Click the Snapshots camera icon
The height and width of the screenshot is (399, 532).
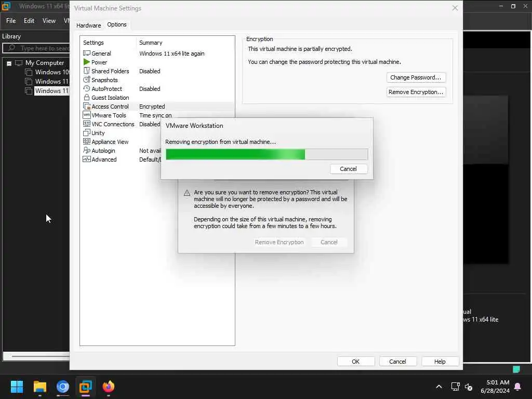[x=87, y=79]
